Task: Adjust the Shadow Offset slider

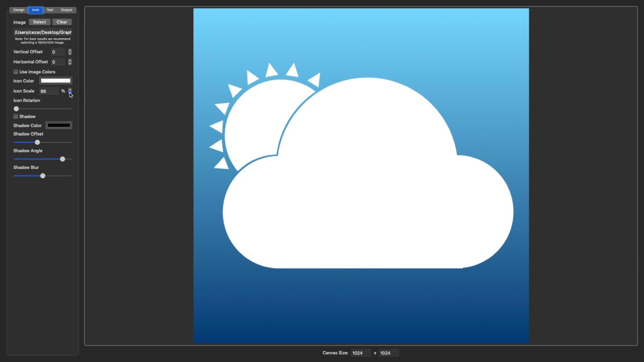Action: [x=37, y=142]
